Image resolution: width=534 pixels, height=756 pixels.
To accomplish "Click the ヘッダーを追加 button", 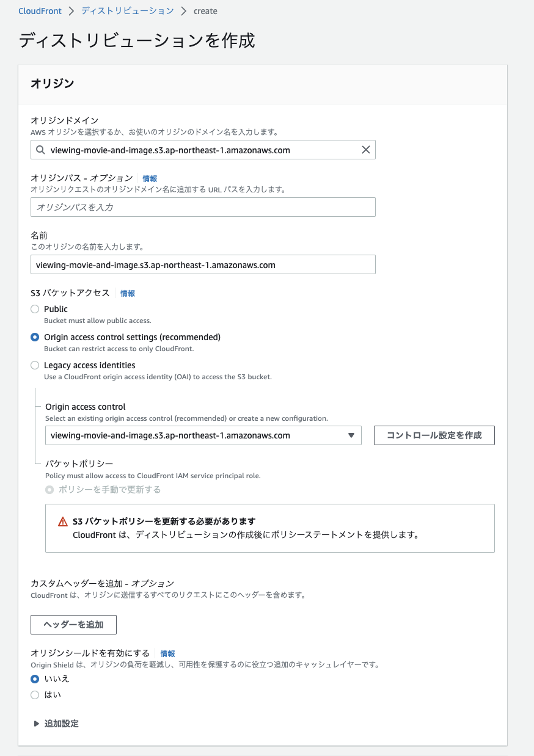I will pyautogui.click(x=73, y=624).
